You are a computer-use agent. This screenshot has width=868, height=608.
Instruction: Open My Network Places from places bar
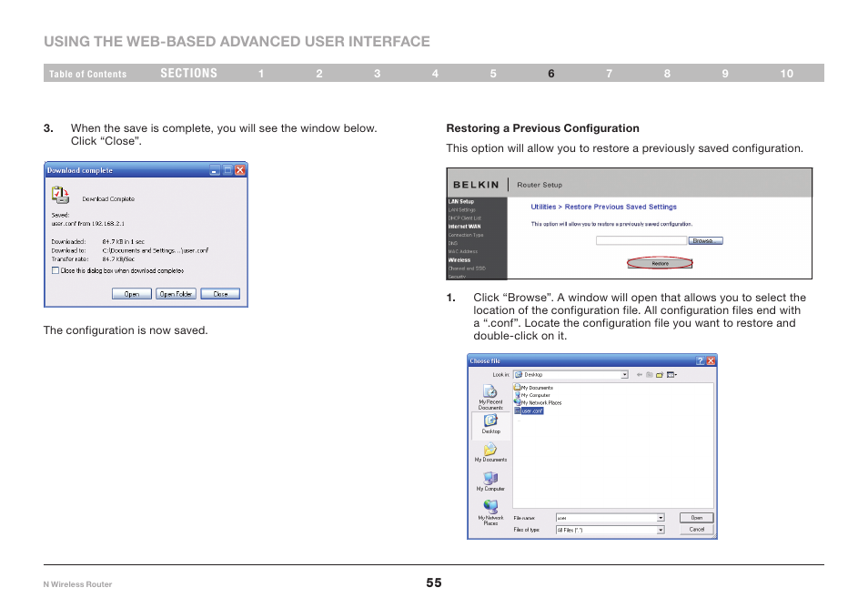[490, 512]
